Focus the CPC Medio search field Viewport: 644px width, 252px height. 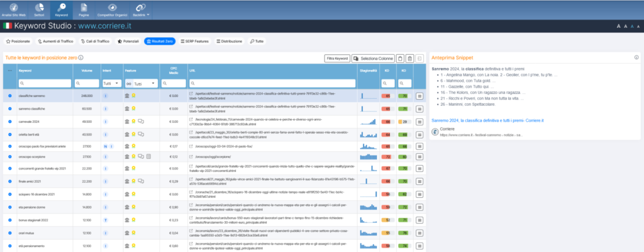(174, 83)
